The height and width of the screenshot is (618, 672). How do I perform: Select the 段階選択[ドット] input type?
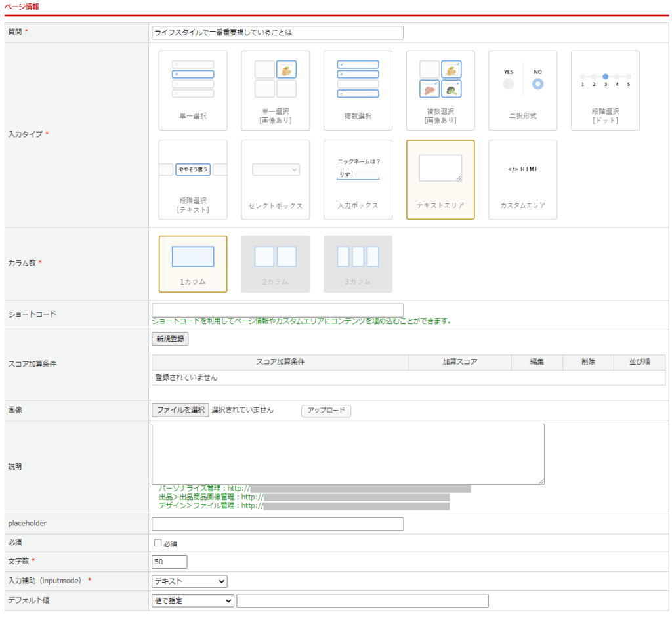(x=605, y=91)
